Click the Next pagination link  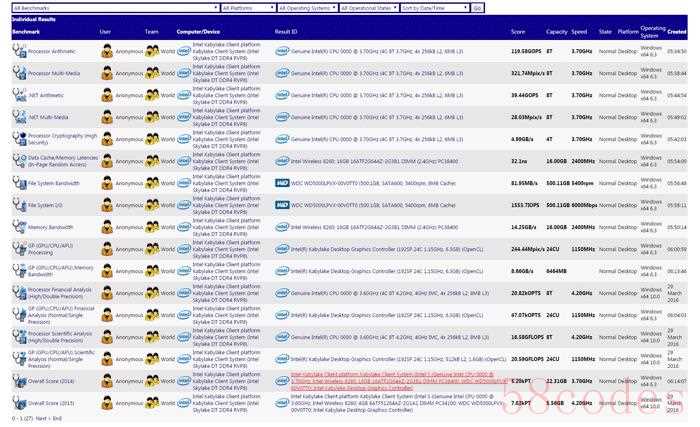[41, 419]
